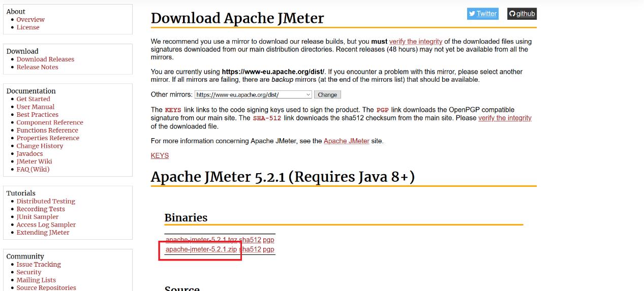
Task: Open the Twitter button link
Action: click(482, 14)
